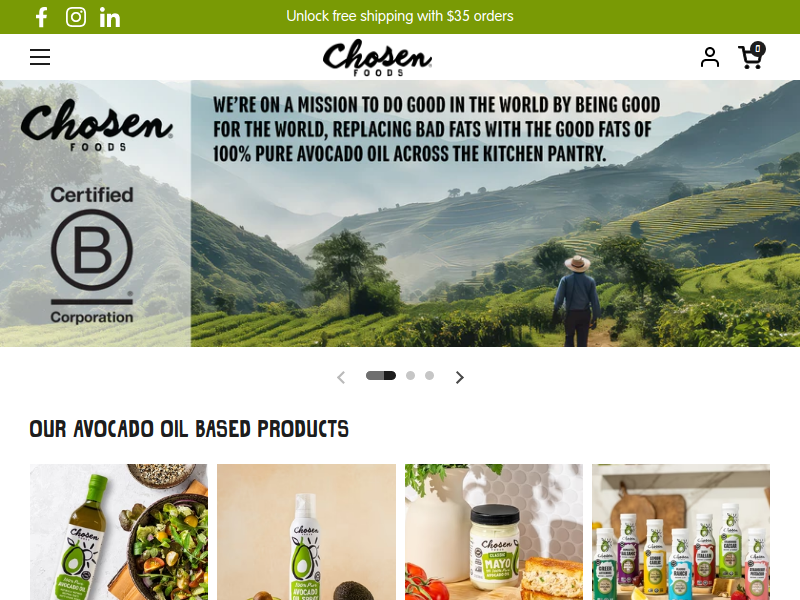The width and height of the screenshot is (800, 600).
Task: Open the hamburger navigation menu
Action: (40, 57)
